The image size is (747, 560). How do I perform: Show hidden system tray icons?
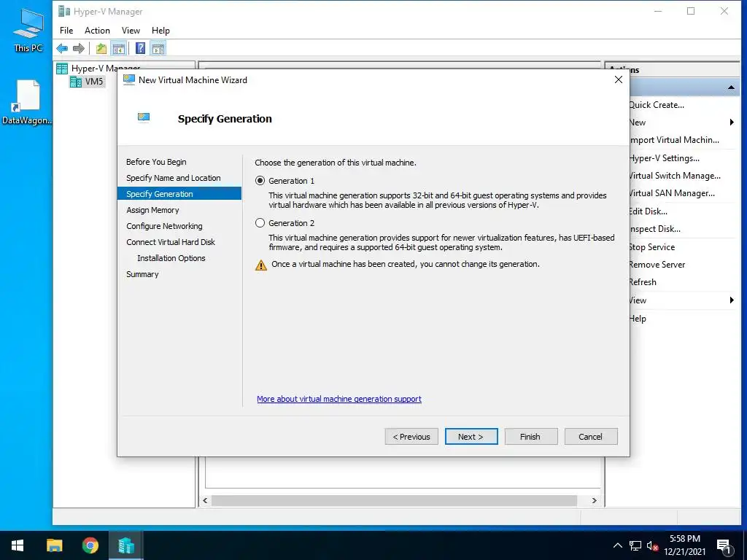click(x=617, y=545)
